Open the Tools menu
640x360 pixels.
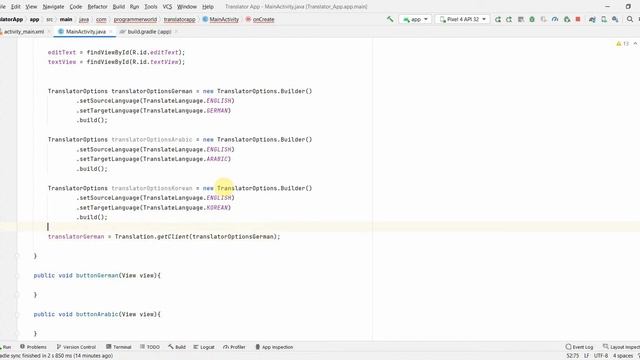pos(151,7)
